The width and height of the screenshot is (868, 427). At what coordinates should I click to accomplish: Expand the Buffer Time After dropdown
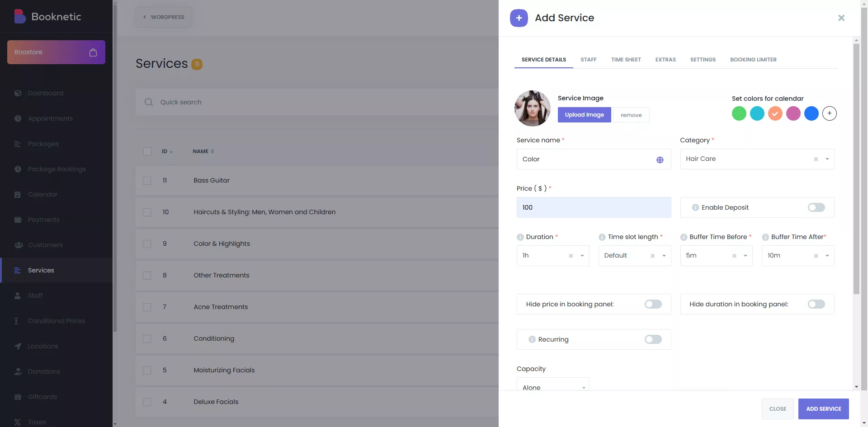point(827,256)
